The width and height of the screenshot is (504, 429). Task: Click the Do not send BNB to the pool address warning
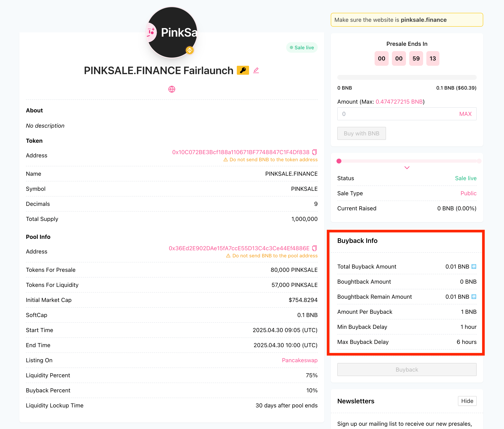pos(272,256)
